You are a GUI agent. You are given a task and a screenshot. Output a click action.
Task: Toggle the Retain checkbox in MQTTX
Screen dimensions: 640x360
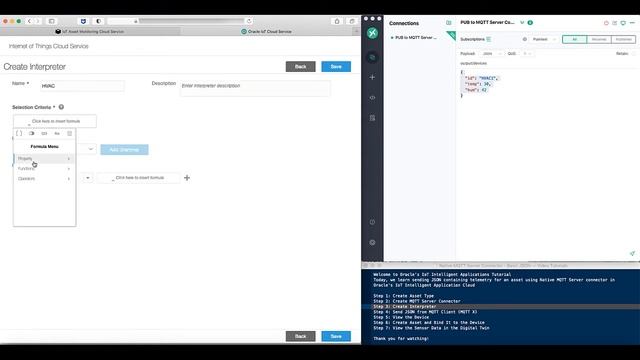(634, 53)
